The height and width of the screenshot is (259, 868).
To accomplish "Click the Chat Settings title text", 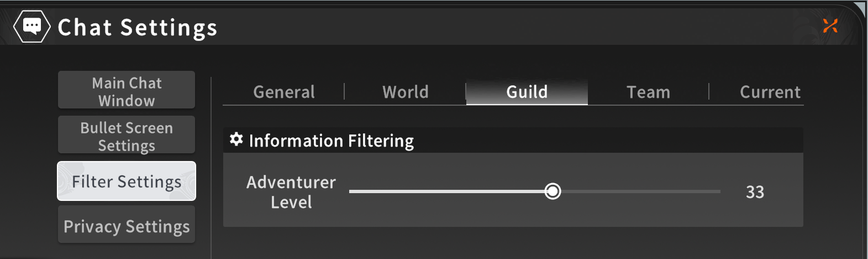I will [x=138, y=27].
